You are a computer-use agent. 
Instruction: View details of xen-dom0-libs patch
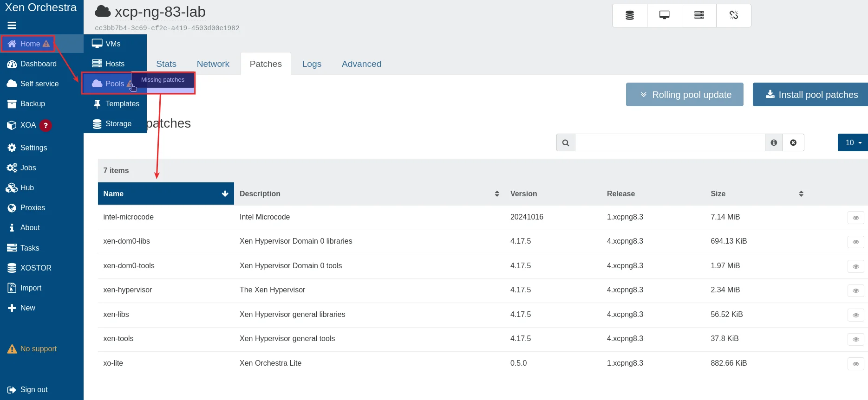(x=855, y=242)
